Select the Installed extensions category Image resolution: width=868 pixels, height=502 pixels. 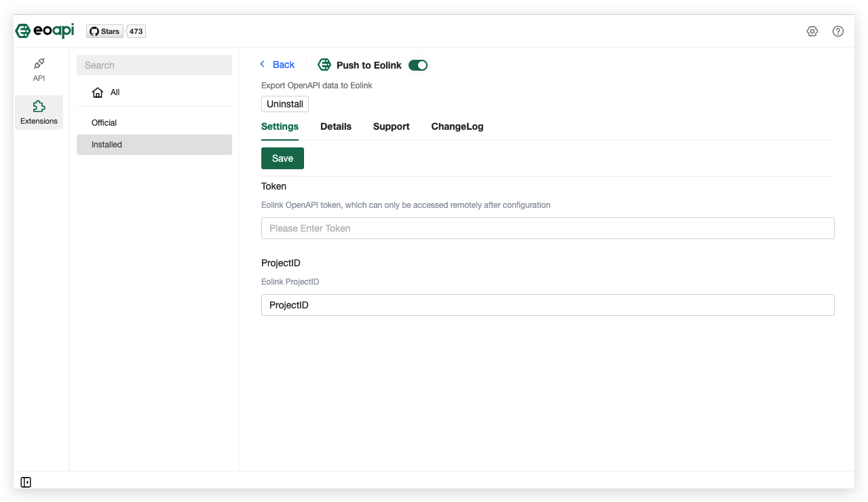coord(154,145)
